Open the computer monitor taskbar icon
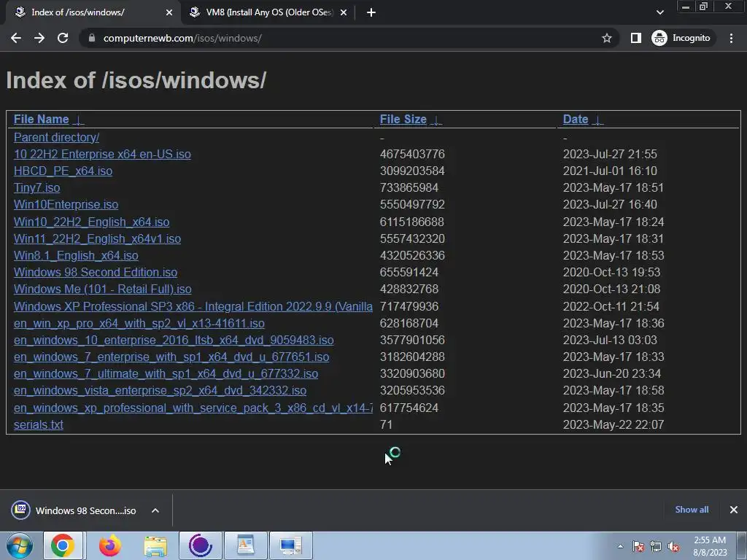This screenshot has height=560, width=747. tap(291, 545)
